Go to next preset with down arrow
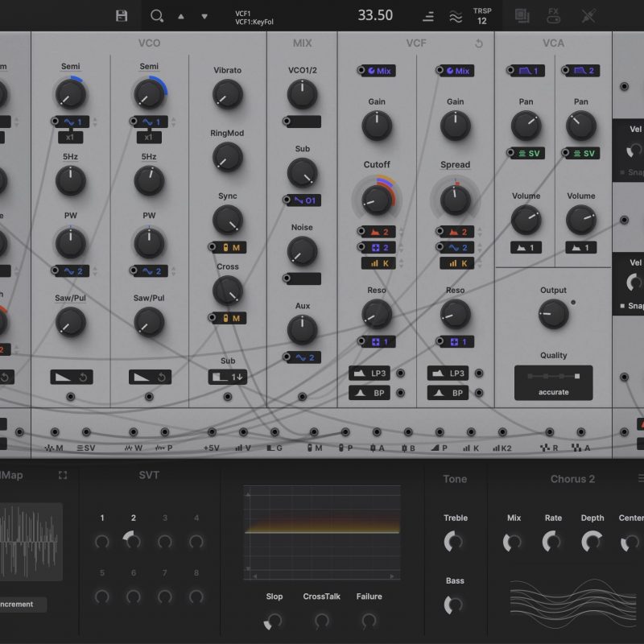This screenshot has width=644, height=644. (x=204, y=16)
